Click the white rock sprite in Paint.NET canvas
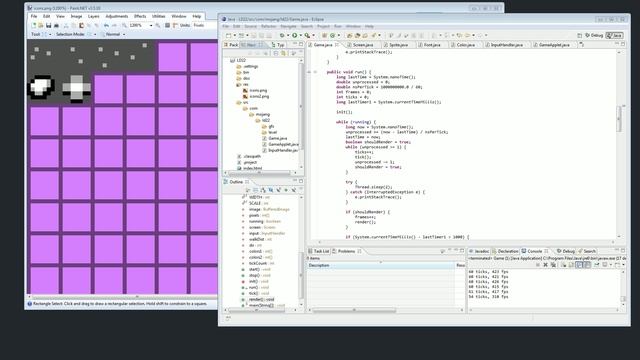This screenshot has width=640, height=360. click(41, 87)
